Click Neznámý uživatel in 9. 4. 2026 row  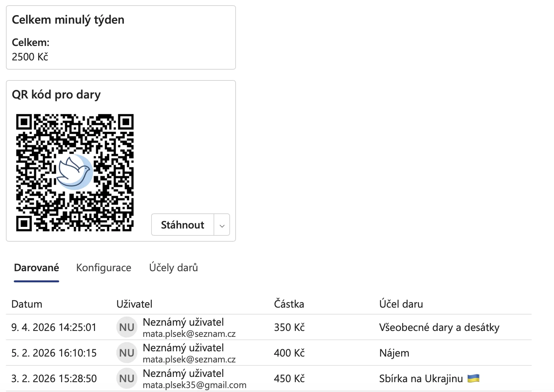183,322
